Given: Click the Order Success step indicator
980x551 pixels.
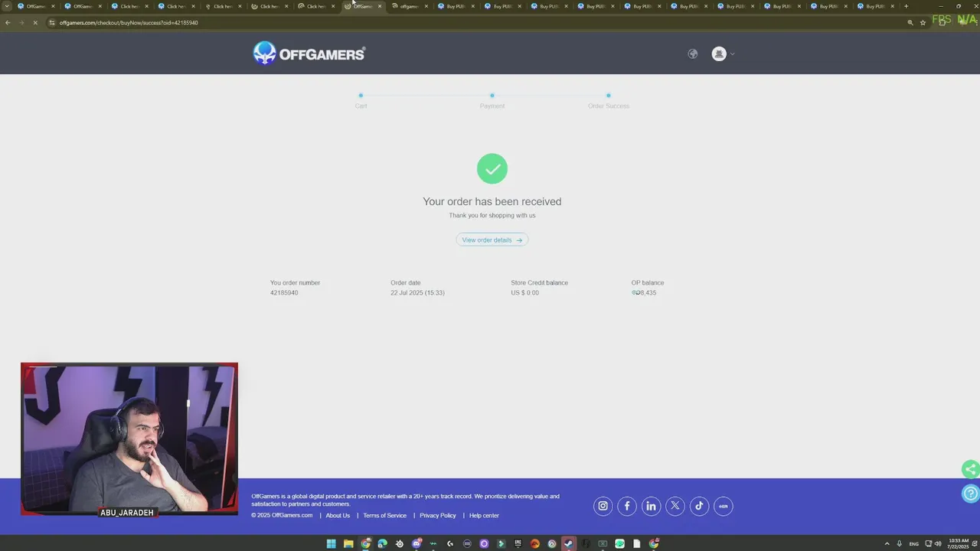Looking at the screenshot, I should (x=609, y=101).
